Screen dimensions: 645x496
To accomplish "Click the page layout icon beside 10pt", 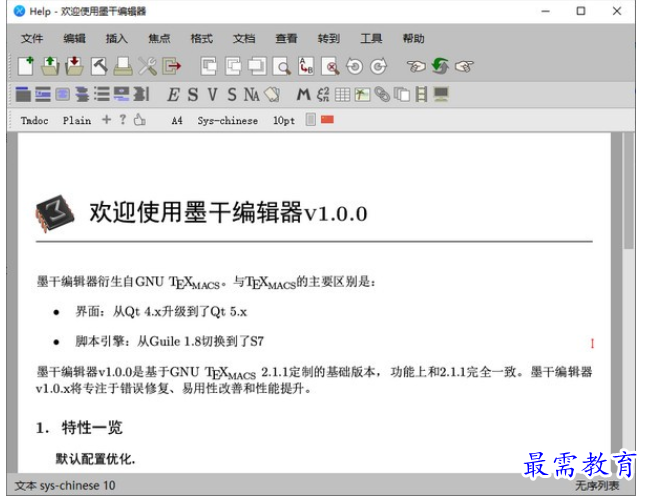I will pyautogui.click(x=311, y=120).
